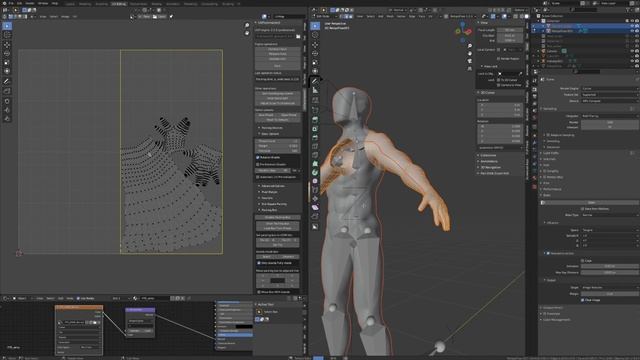The image size is (640, 360).
Task: Select the Scale tool in UV editor toolbar
Action: 7,62
